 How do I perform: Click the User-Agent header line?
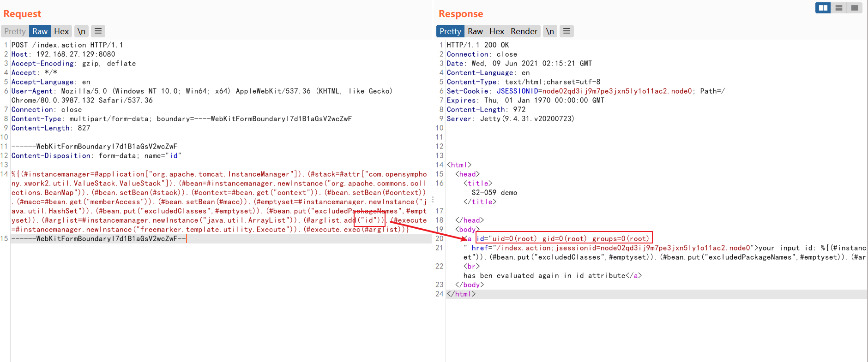[x=202, y=95]
